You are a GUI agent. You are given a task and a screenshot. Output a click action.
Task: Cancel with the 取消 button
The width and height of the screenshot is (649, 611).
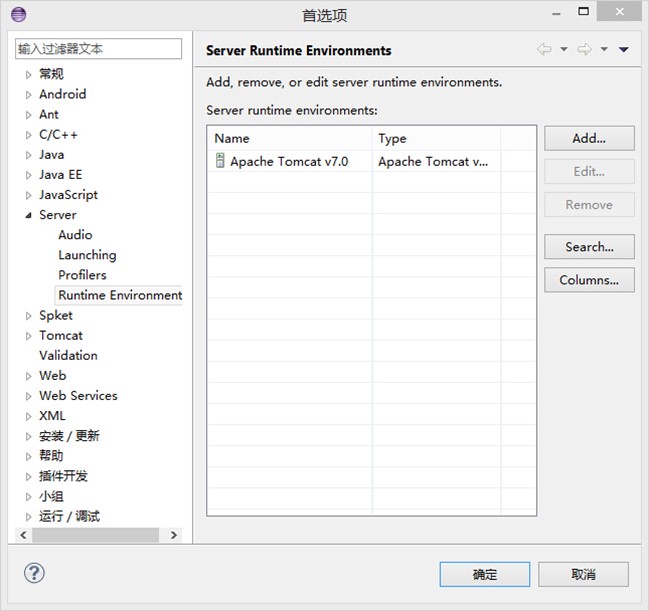click(x=583, y=574)
